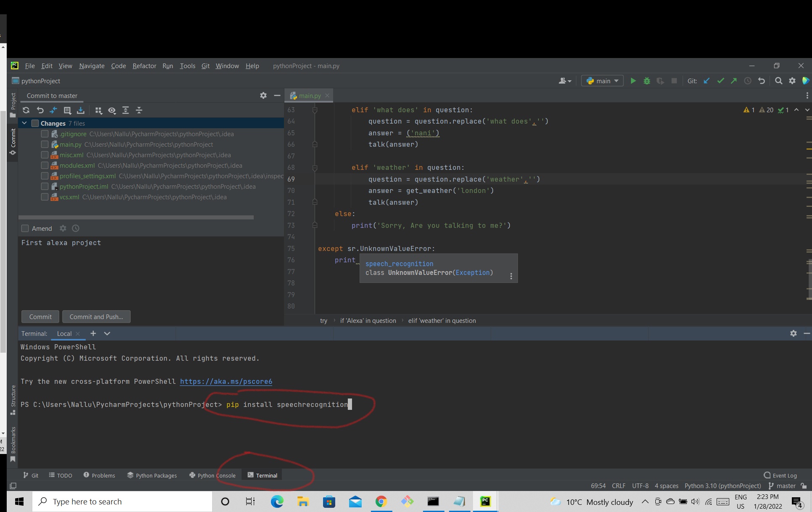
Task: Open the main run configuration dropdown
Action: [602, 81]
